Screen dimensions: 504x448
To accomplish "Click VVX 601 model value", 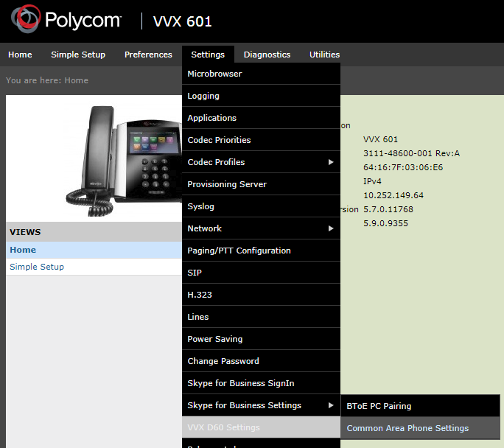I will (x=380, y=139).
